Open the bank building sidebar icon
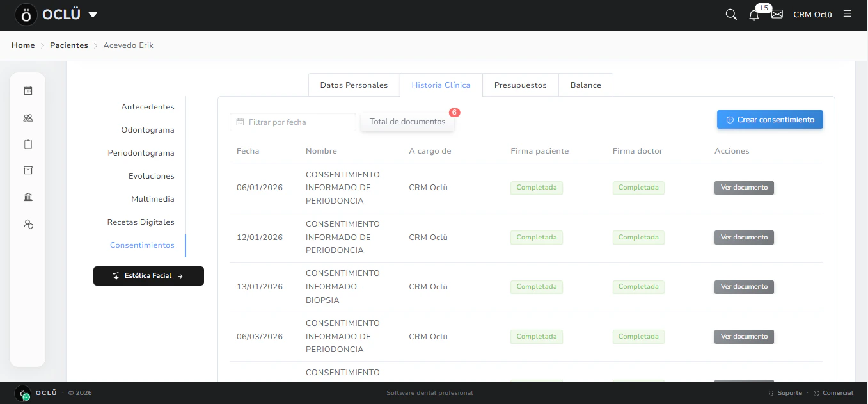The height and width of the screenshot is (404, 868). click(x=28, y=197)
